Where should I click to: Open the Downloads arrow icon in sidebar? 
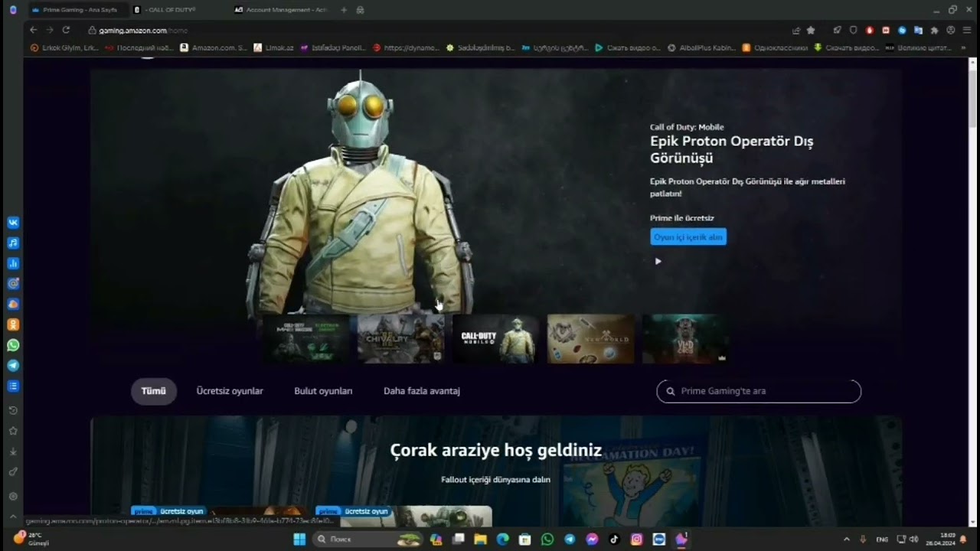[13, 452]
